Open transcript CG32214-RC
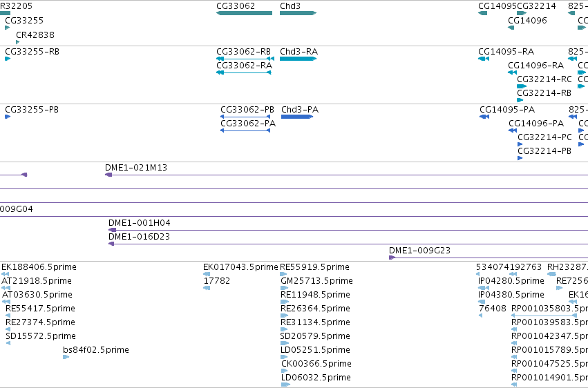The height and width of the screenshot is (388, 588). click(x=522, y=86)
